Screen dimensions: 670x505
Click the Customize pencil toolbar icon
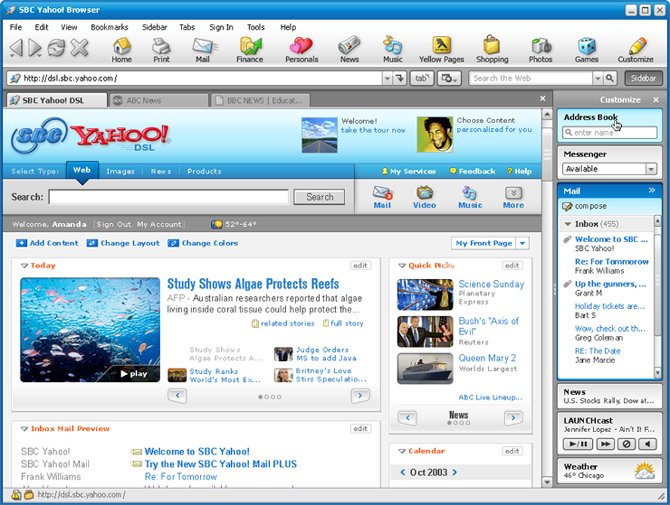point(635,50)
